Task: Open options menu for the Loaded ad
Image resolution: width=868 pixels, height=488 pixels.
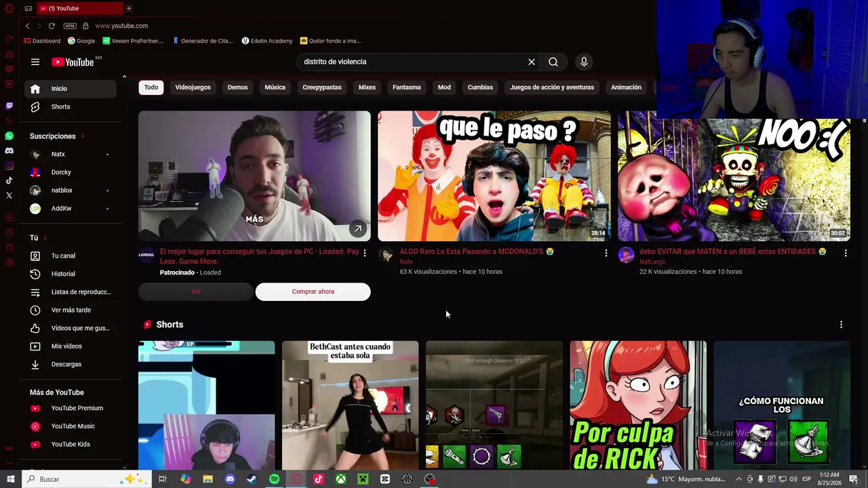Action: coord(365,253)
